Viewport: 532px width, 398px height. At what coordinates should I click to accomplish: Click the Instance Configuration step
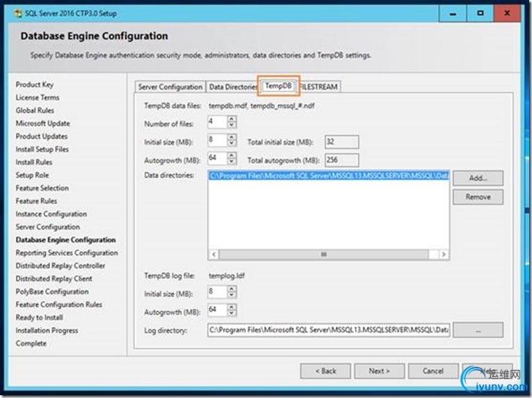click(51, 214)
